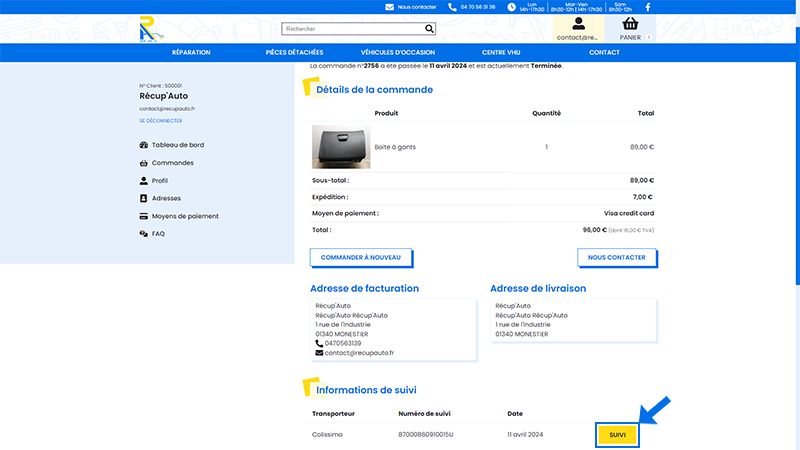Click the tracking date 11 avril 2024
The image size is (800, 450).
pos(525,435)
